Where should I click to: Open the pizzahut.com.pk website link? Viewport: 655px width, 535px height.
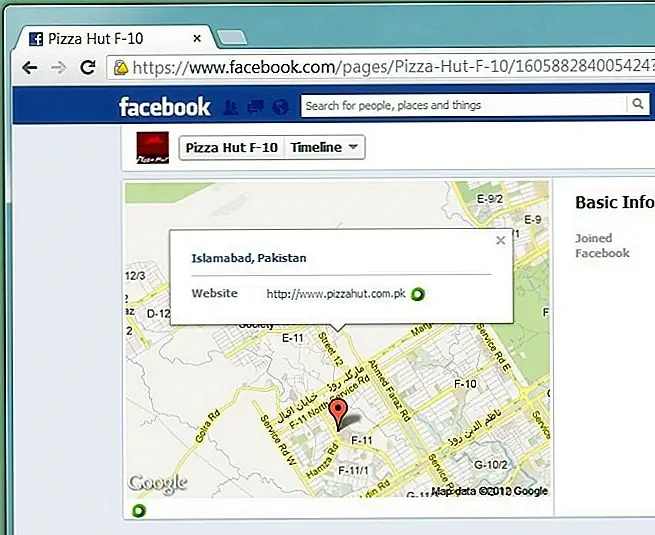[x=335, y=294]
